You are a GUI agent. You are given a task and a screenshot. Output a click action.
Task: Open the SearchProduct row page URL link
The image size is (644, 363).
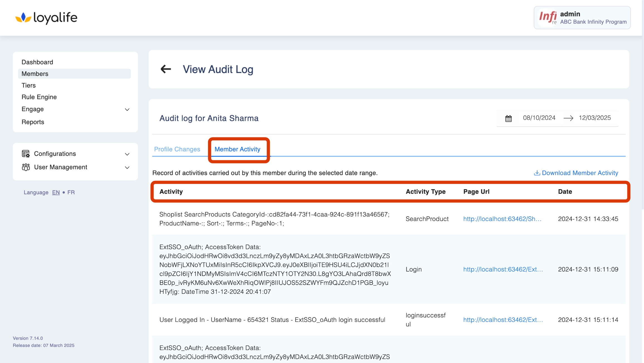[502, 219]
